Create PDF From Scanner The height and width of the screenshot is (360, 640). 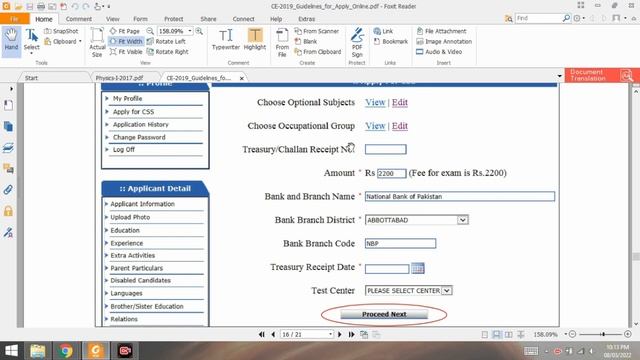point(317,31)
